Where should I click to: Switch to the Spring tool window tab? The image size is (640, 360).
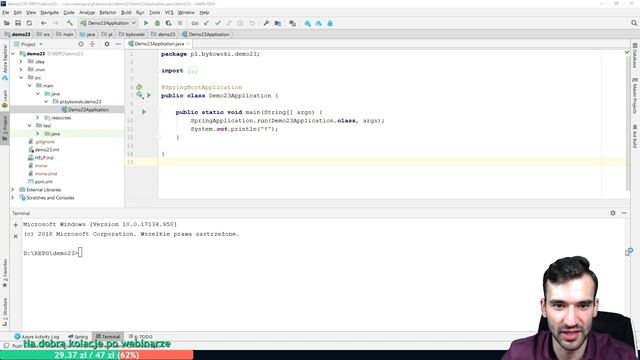pos(78,337)
